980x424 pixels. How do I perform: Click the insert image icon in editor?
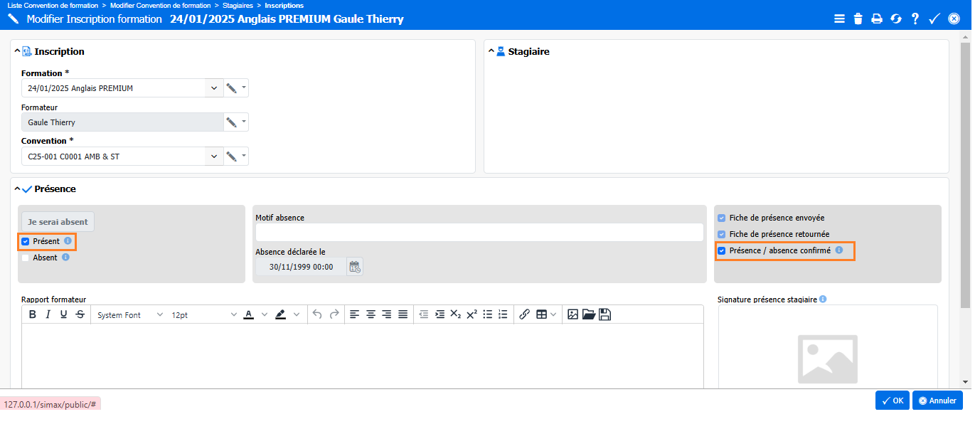(x=572, y=314)
